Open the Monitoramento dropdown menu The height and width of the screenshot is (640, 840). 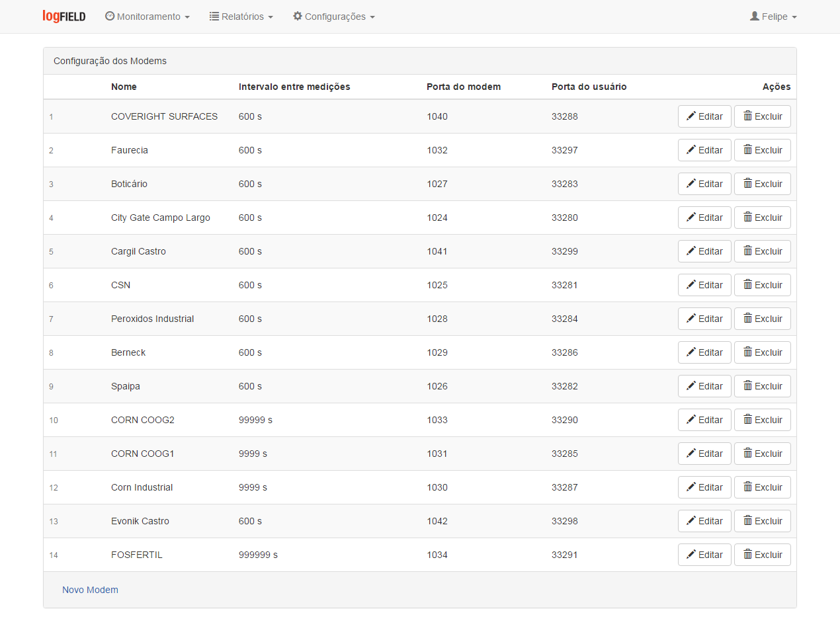[147, 17]
